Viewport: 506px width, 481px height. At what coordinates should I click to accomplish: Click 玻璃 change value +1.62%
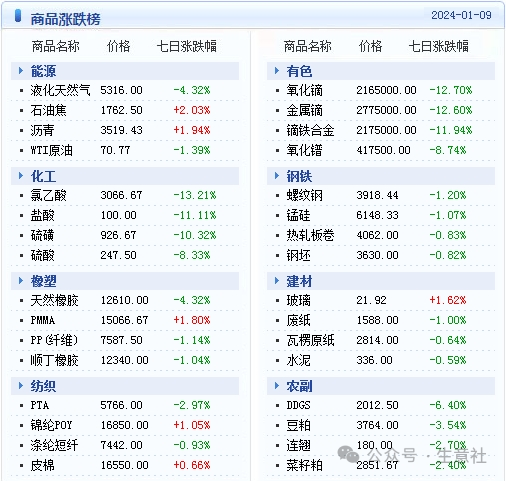coord(448,300)
